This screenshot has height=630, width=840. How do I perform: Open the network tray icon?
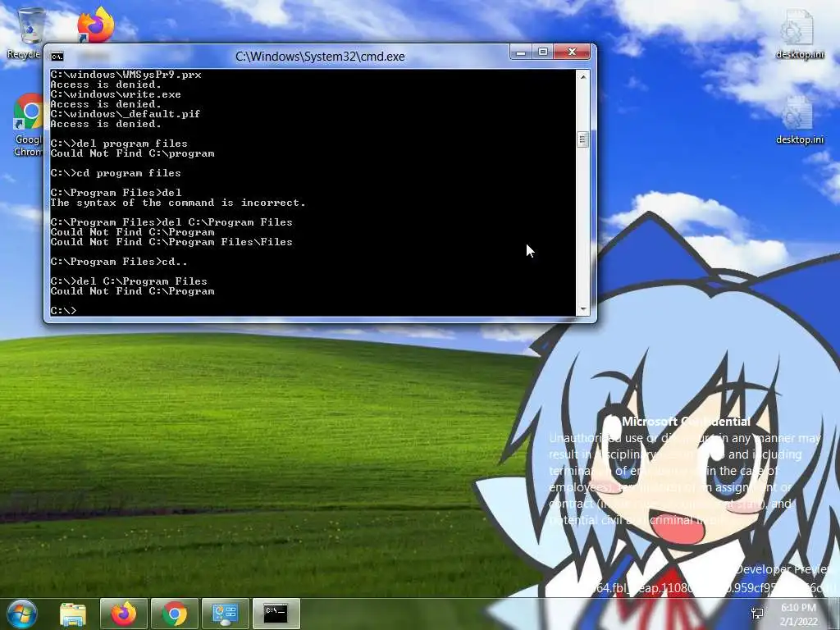coord(757,614)
